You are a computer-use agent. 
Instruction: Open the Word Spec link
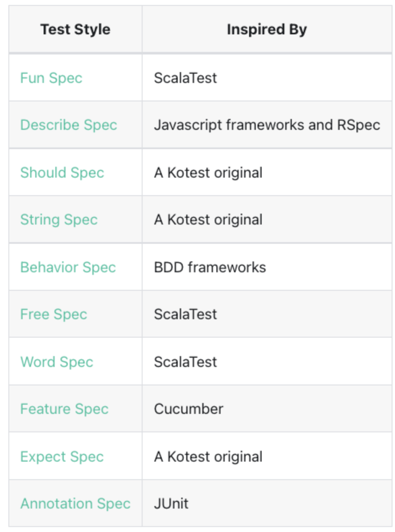click(57, 362)
